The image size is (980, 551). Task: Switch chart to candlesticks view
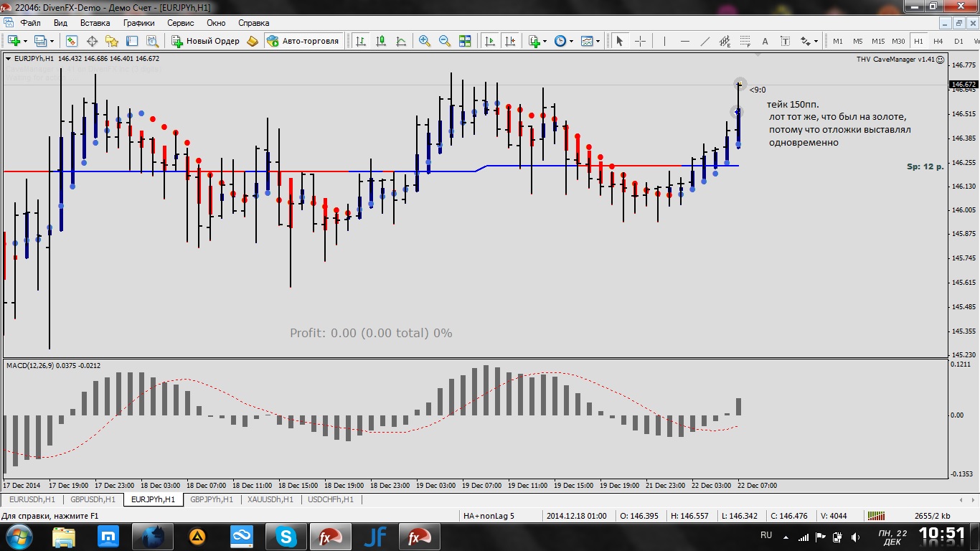point(381,41)
